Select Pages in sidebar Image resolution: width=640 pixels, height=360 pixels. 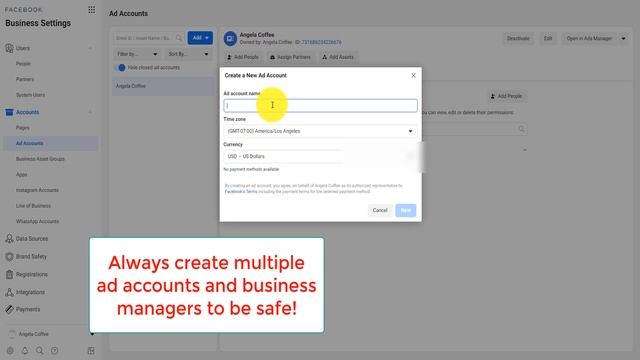coord(22,128)
